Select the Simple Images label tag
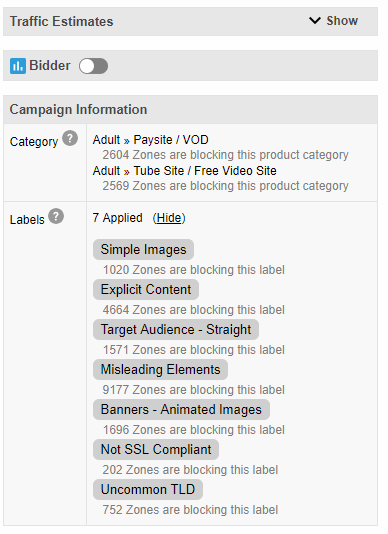 pos(143,249)
